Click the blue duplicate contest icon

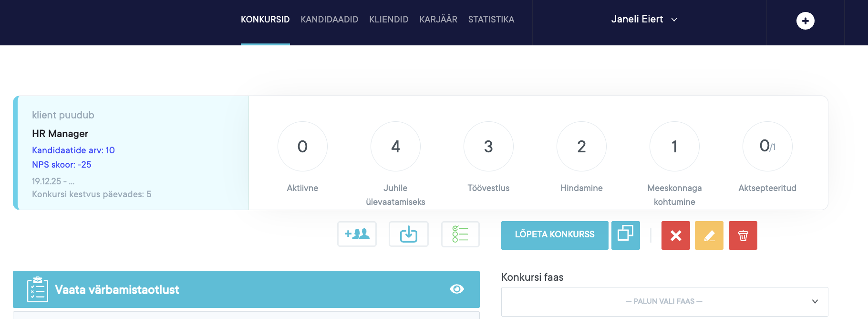625,235
